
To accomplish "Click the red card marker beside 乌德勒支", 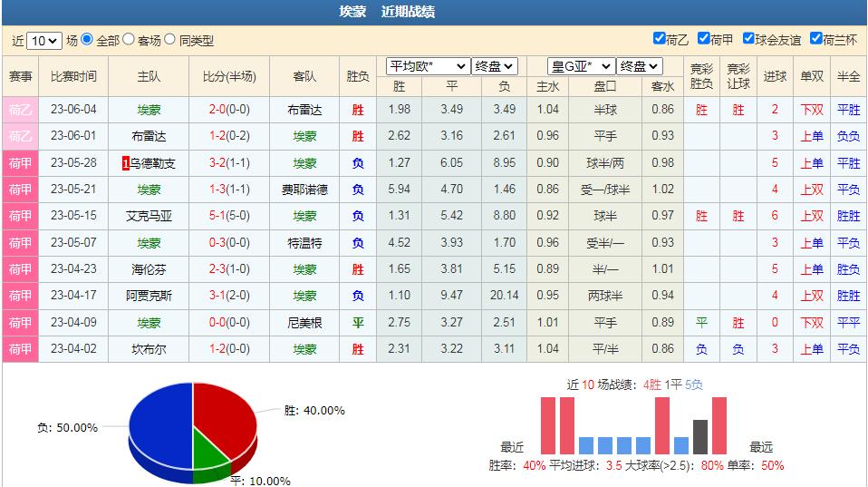I will pos(126,163).
